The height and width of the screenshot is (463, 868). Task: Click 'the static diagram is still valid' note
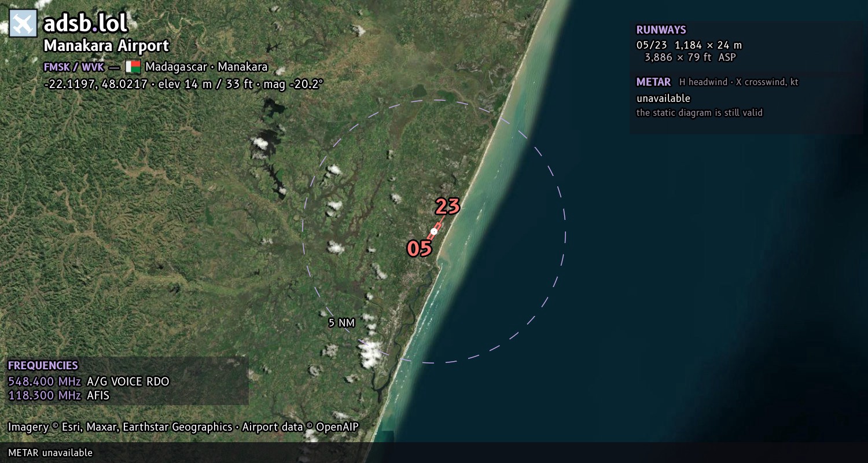pos(700,112)
